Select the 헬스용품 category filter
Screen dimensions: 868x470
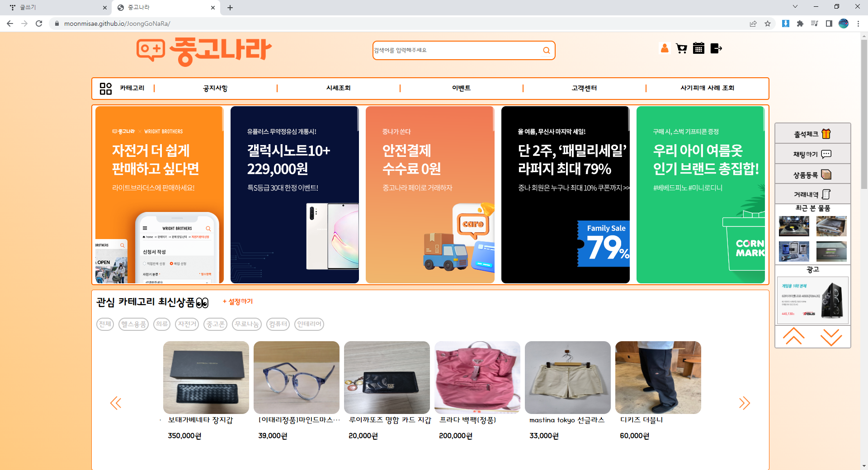pos(133,324)
